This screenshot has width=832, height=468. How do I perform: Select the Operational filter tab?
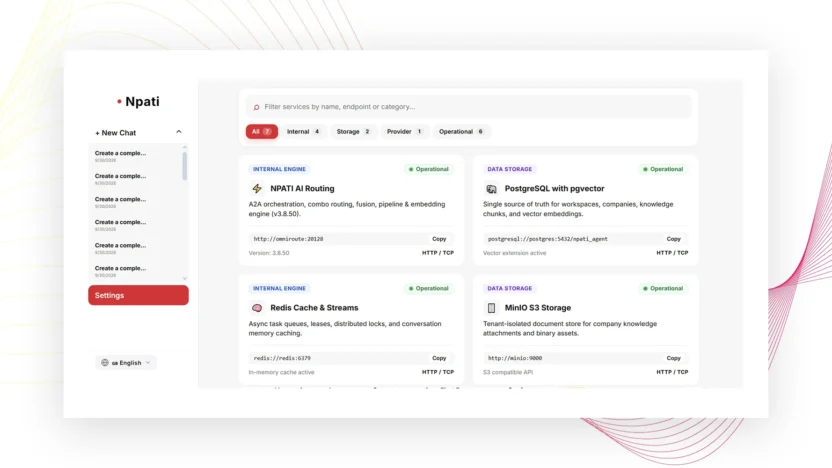coord(461,132)
